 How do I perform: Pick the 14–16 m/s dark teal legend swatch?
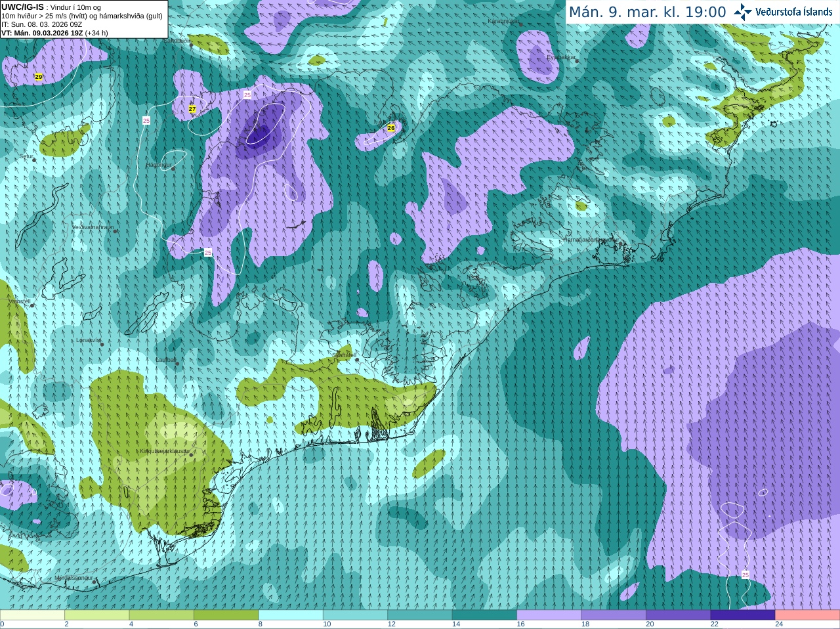[x=485, y=615]
